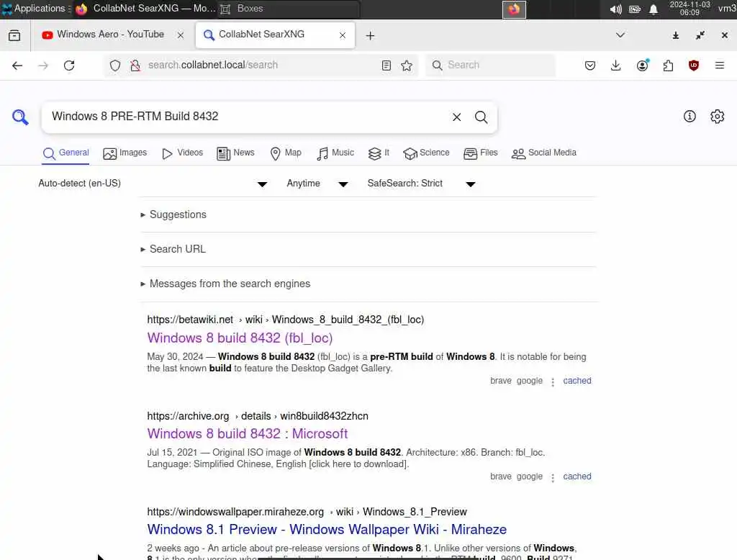The image size is (737, 560).
Task: Select the It category
Action: coord(379,153)
